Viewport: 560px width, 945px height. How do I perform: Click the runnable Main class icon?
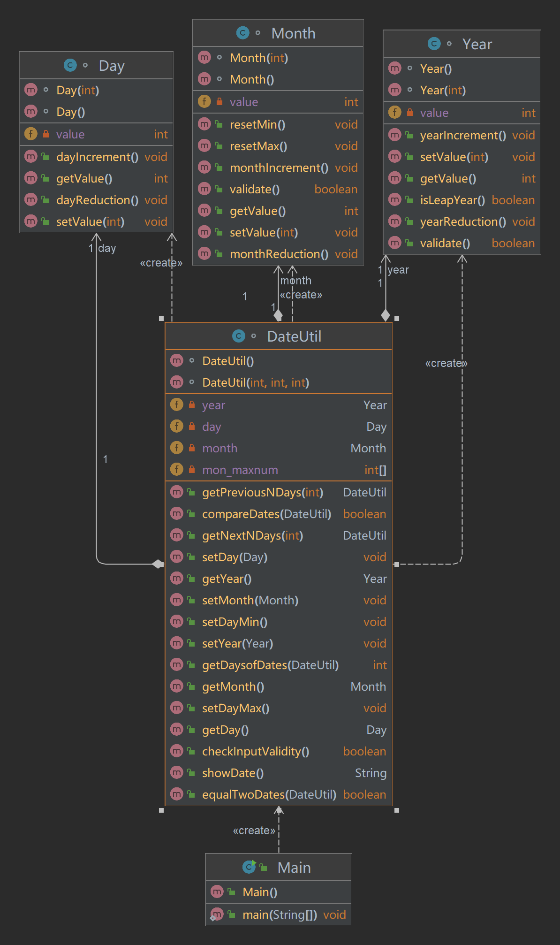[x=249, y=867]
